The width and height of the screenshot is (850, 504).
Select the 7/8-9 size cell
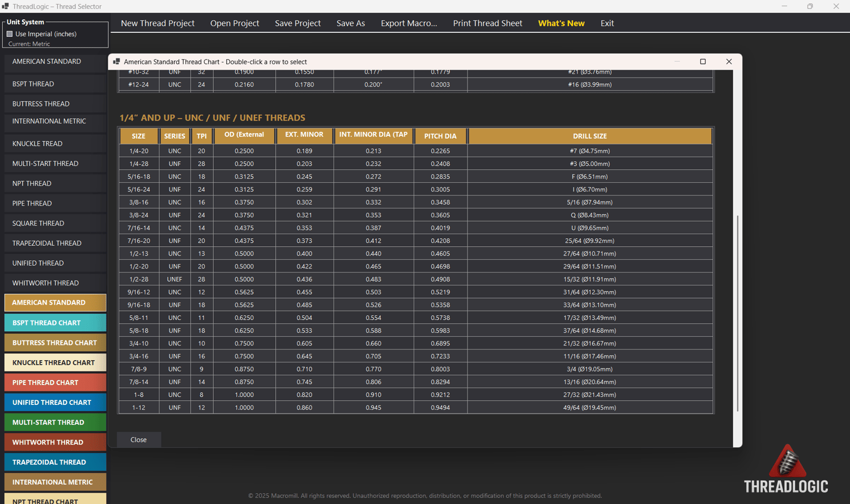(x=139, y=369)
